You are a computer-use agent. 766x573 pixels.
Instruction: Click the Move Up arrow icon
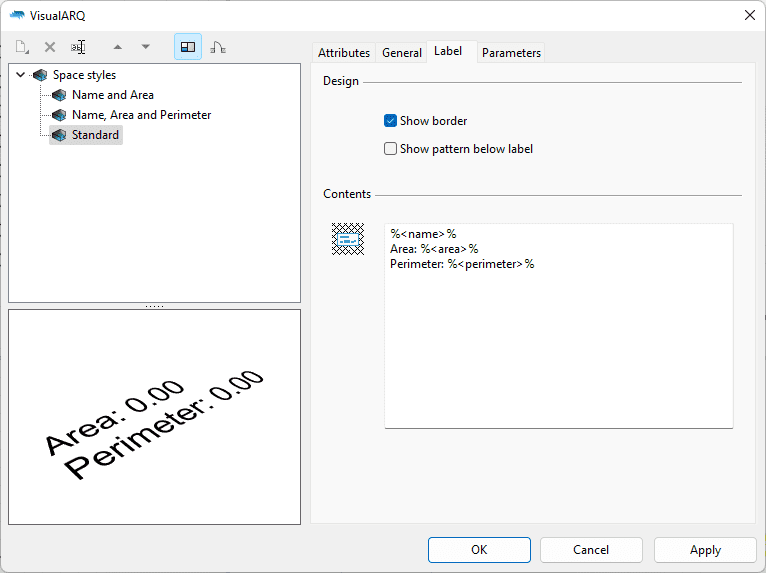(x=118, y=47)
